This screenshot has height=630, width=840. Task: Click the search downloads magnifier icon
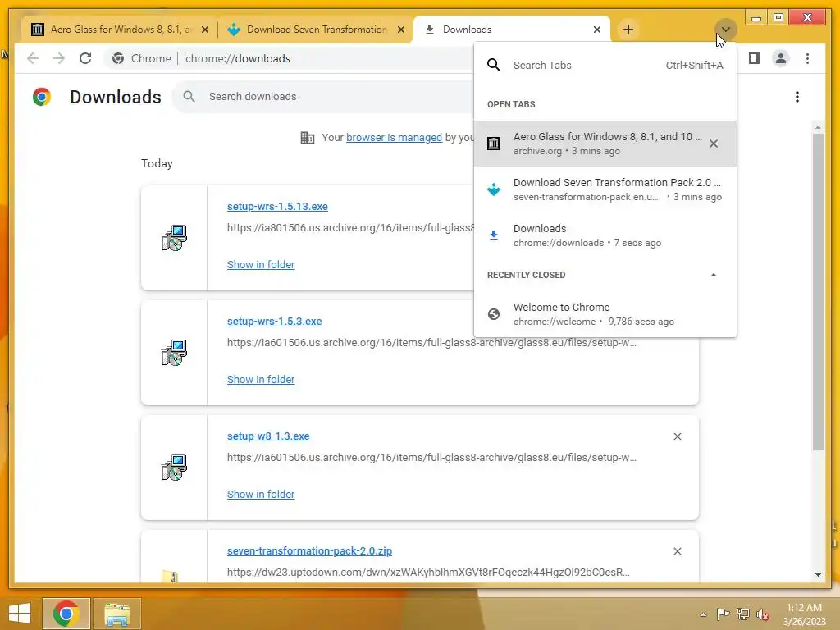point(189,97)
